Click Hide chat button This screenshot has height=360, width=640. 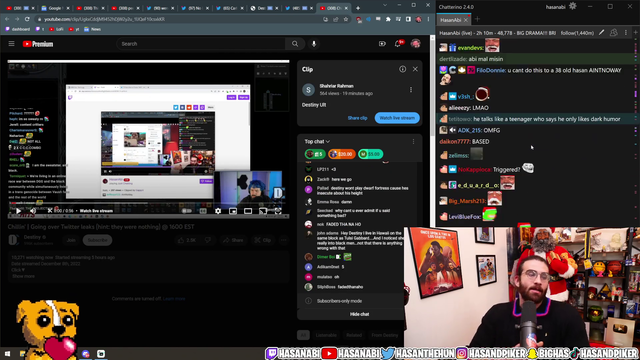coord(359,314)
